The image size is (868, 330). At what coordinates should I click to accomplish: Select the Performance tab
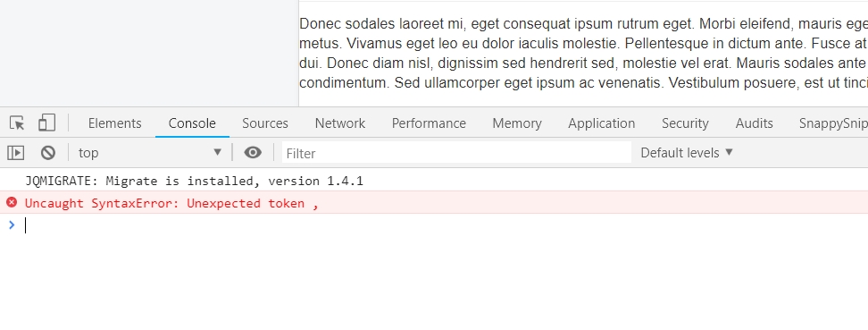429,123
